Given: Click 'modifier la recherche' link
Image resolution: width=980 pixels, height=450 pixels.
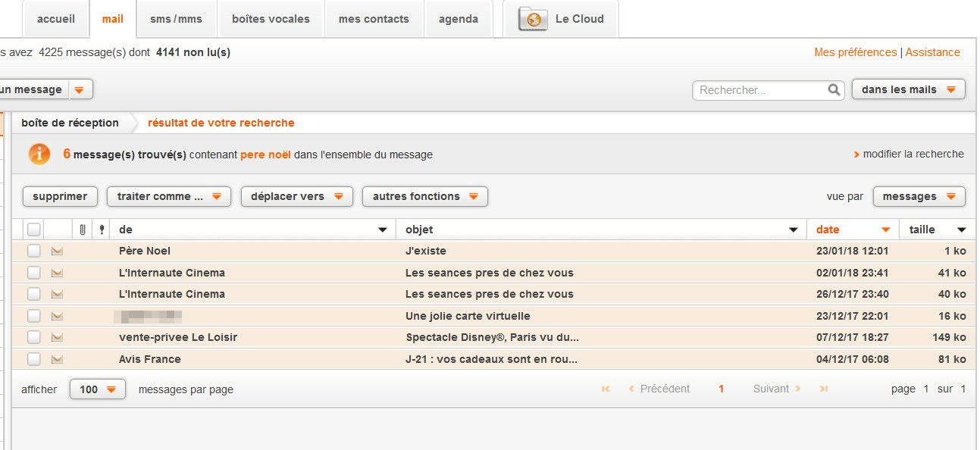Looking at the screenshot, I should click(909, 154).
